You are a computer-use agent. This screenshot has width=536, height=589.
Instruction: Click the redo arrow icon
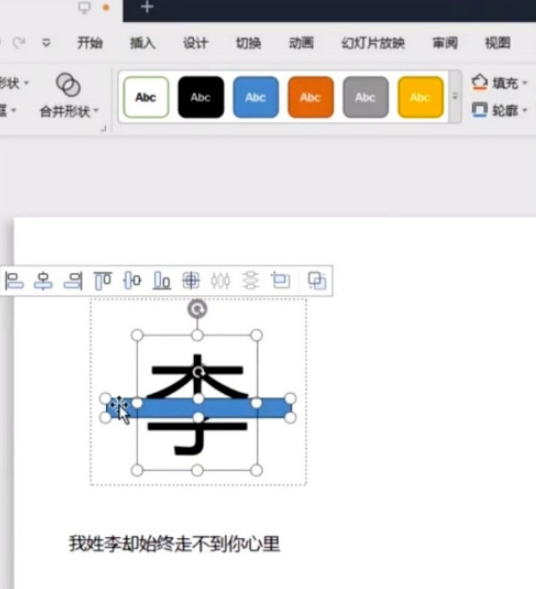pyautogui.click(x=19, y=42)
